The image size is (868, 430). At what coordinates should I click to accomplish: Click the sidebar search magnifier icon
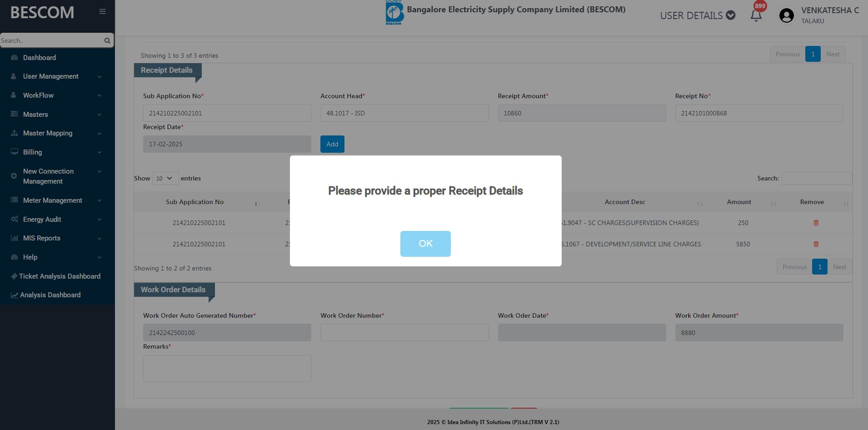[107, 40]
